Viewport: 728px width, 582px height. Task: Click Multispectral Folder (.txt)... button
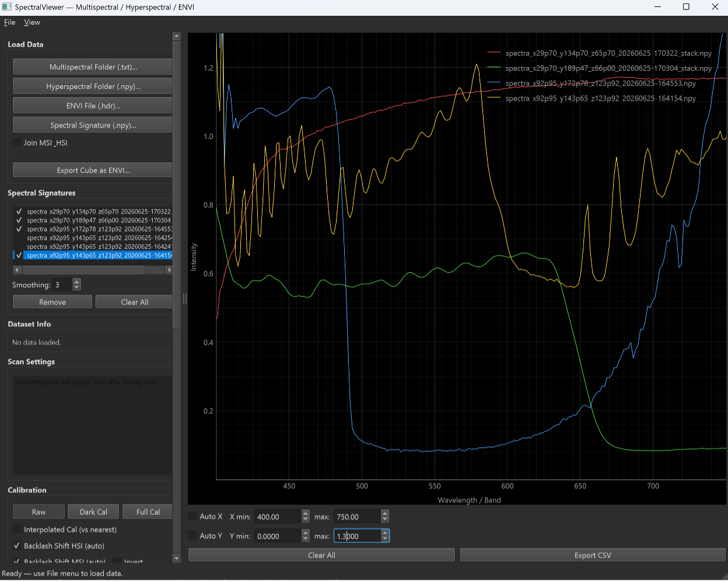(93, 67)
